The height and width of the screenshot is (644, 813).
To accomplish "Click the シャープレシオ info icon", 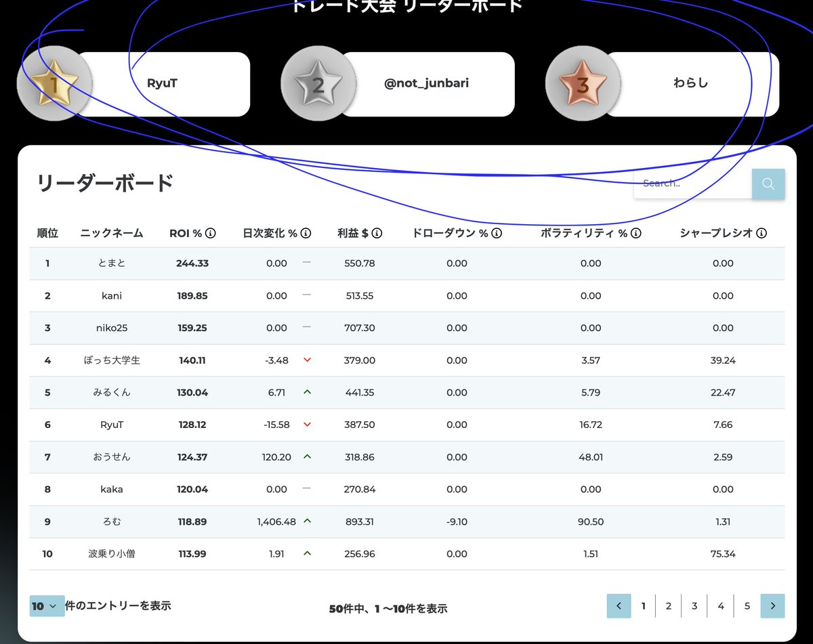I will [762, 233].
